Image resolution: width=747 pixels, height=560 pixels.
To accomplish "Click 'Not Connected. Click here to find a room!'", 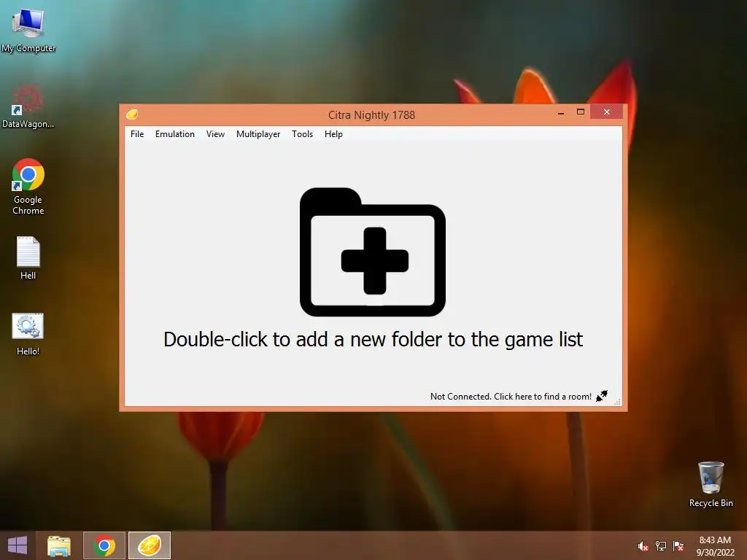I will tap(511, 396).
